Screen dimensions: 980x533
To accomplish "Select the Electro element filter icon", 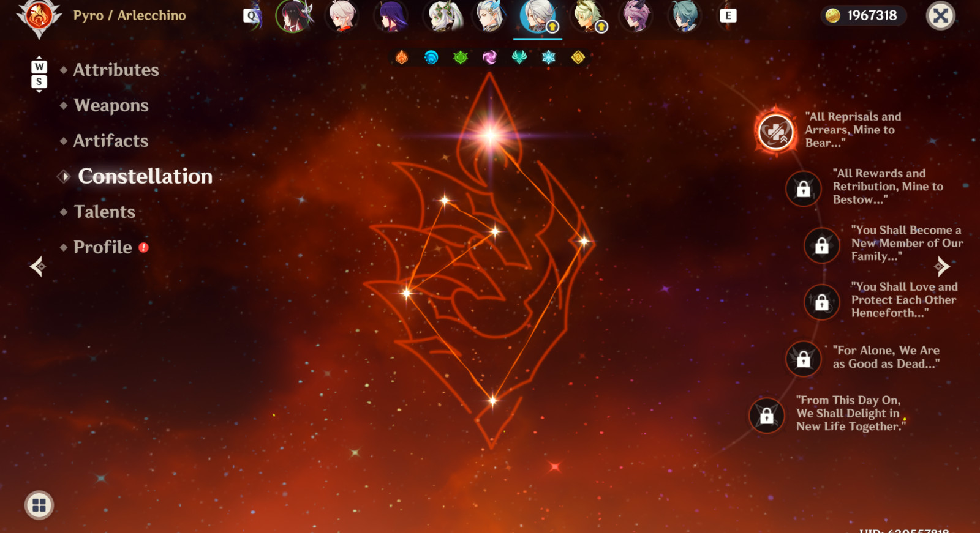I will point(490,58).
